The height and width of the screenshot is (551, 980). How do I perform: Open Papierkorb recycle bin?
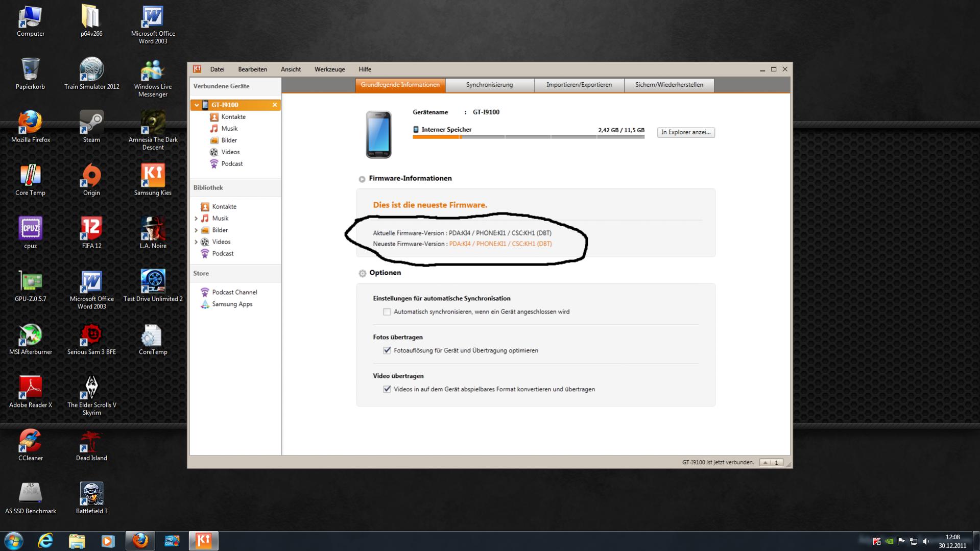tap(30, 74)
